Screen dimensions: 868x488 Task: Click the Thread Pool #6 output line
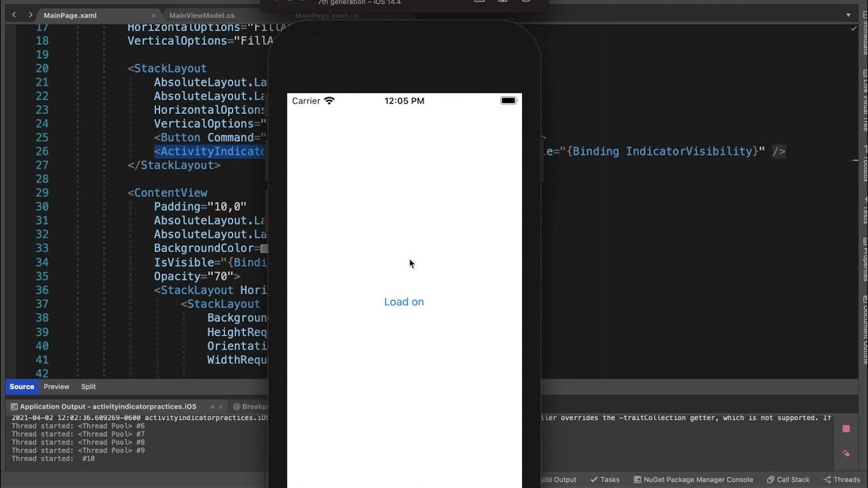click(x=78, y=426)
